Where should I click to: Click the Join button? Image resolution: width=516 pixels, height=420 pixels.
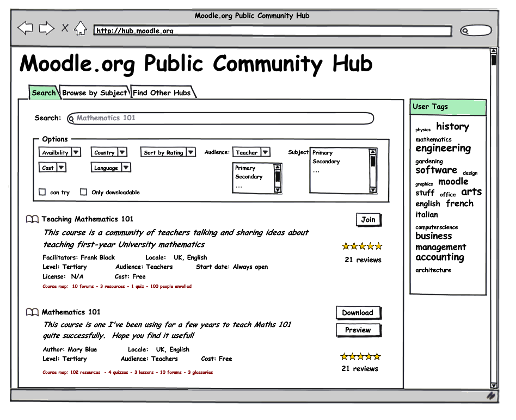click(368, 220)
